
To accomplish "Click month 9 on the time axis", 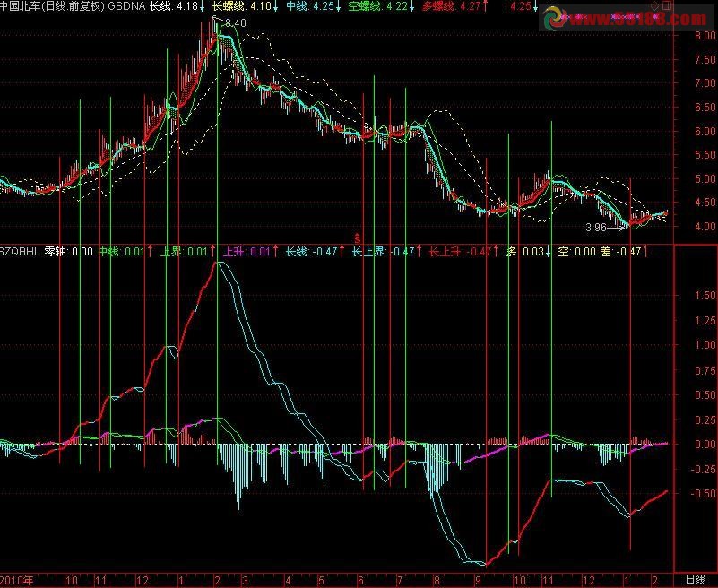I will pos(478,581).
